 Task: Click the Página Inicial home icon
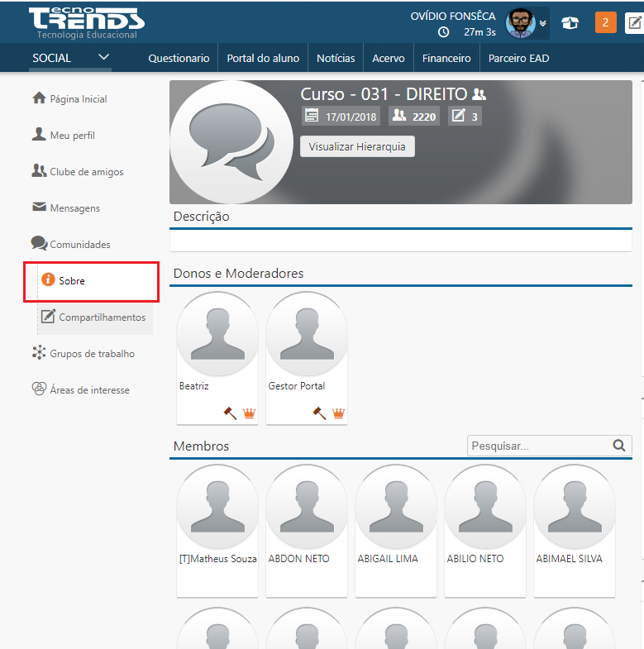[x=39, y=98]
